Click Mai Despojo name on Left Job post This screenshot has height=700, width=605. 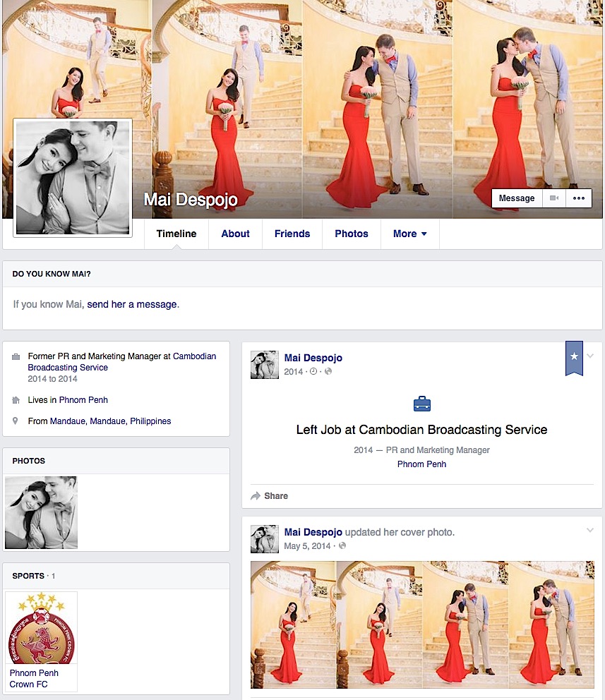point(313,358)
